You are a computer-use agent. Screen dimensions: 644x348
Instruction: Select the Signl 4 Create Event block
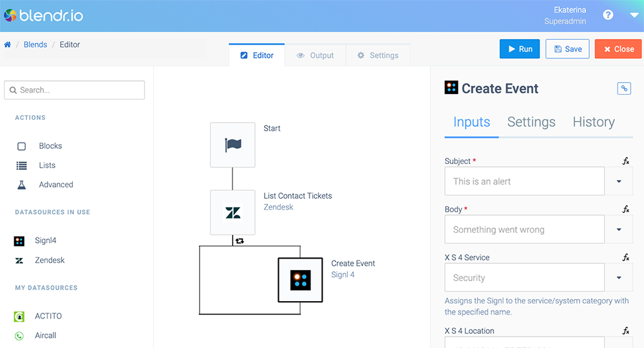pos(300,280)
